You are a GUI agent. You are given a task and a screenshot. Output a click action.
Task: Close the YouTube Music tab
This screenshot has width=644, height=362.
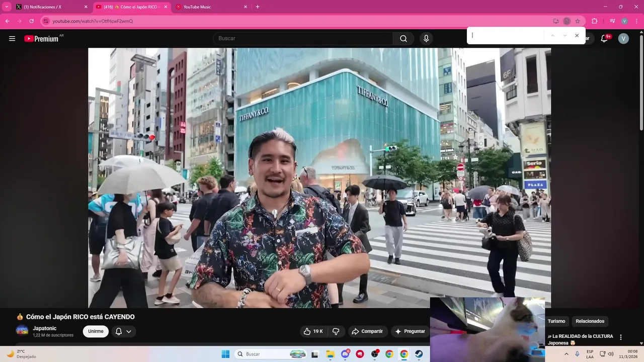click(246, 7)
